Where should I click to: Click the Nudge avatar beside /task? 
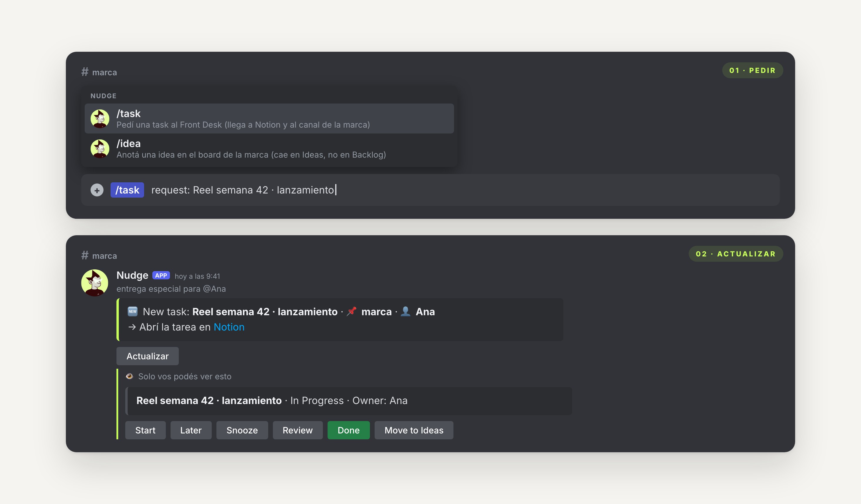tap(100, 119)
